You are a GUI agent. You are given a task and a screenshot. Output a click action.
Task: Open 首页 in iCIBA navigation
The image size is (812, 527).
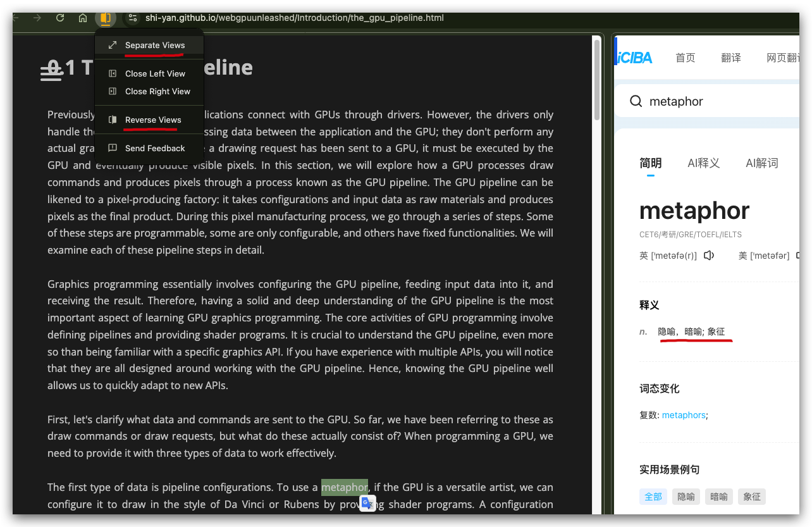[x=686, y=58]
